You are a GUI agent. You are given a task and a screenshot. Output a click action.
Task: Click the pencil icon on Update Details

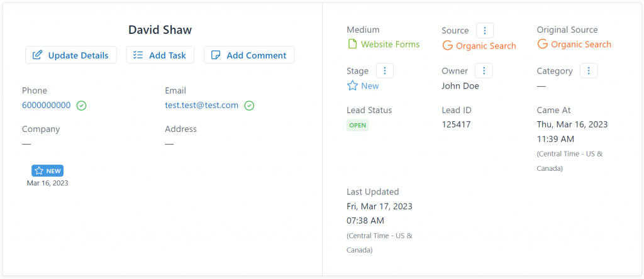pos(37,55)
